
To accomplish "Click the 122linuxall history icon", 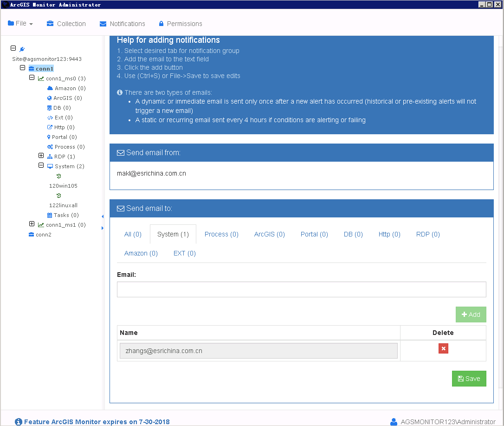I will (x=58, y=196).
